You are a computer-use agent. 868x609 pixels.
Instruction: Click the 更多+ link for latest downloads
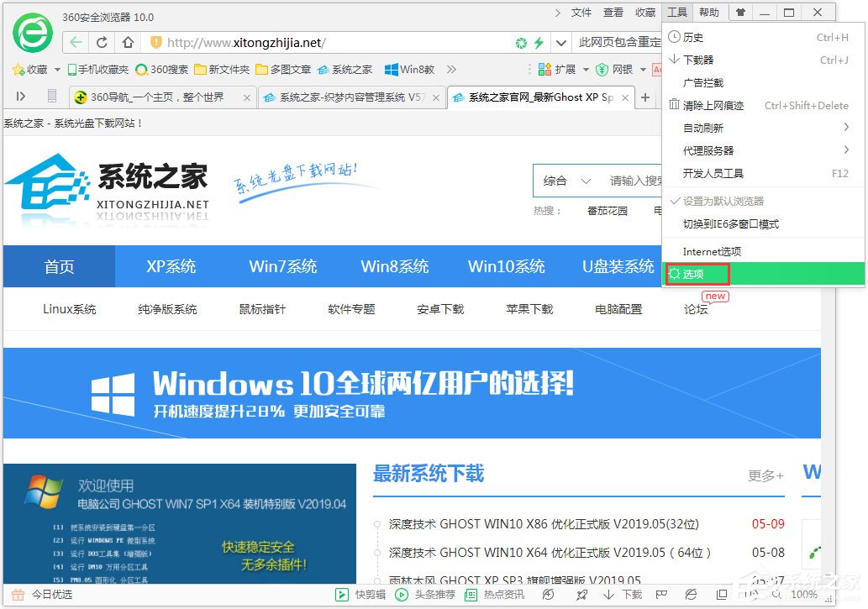pos(764,475)
